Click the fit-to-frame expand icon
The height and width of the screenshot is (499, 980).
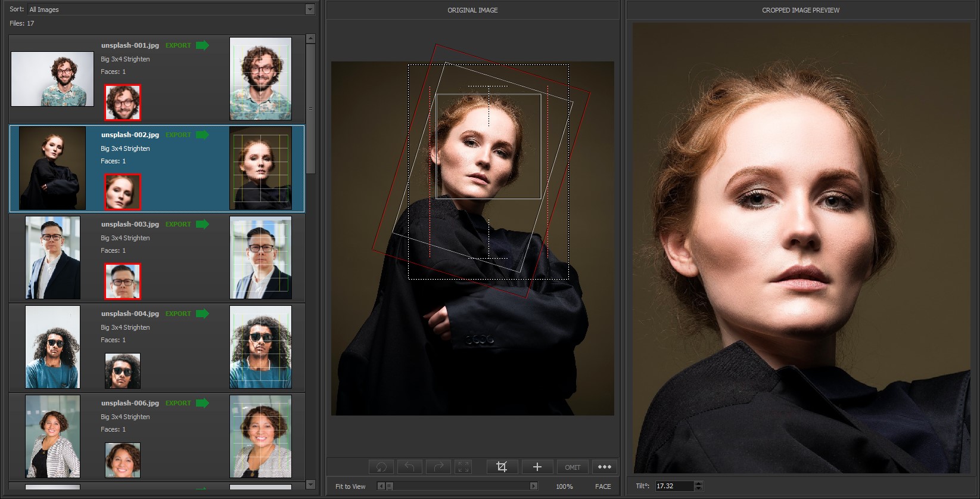(x=463, y=467)
